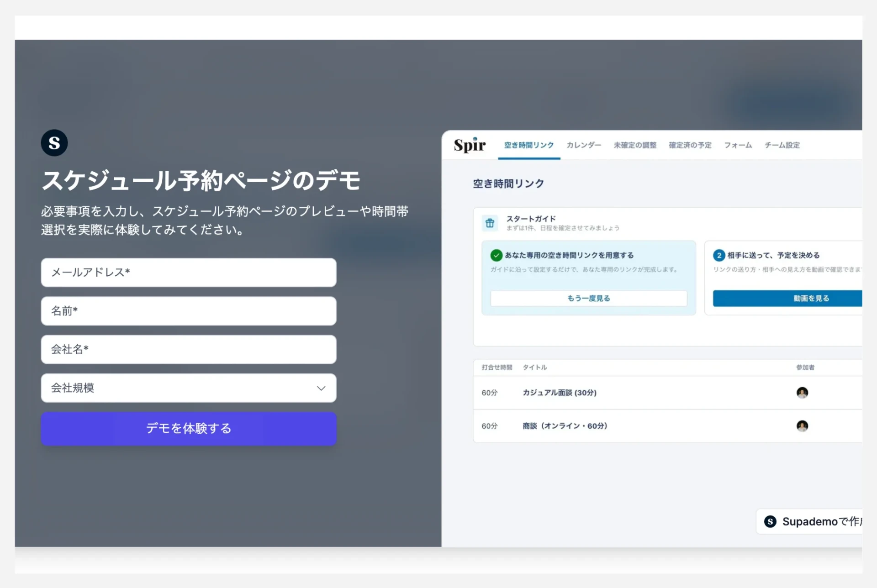This screenshot has height=588, width=877.
Task: Click the 相手に送って、予定を決める card title
Action: (773, 255)
